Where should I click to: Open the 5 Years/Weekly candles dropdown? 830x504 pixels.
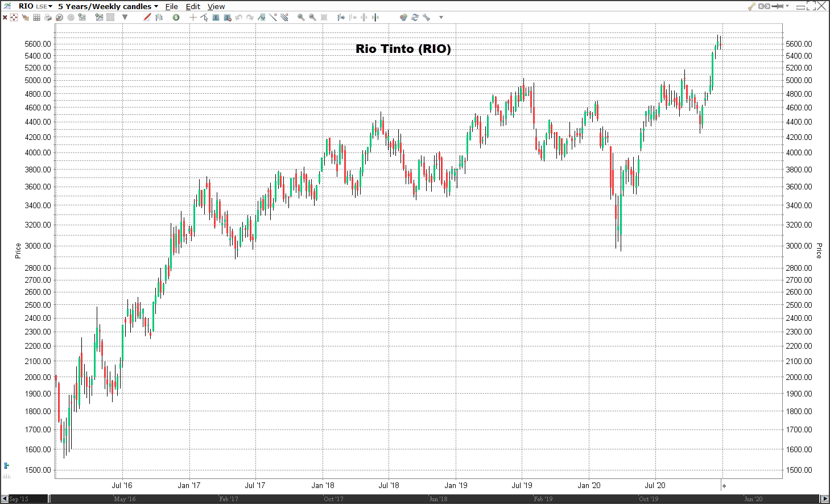[108, 6]
